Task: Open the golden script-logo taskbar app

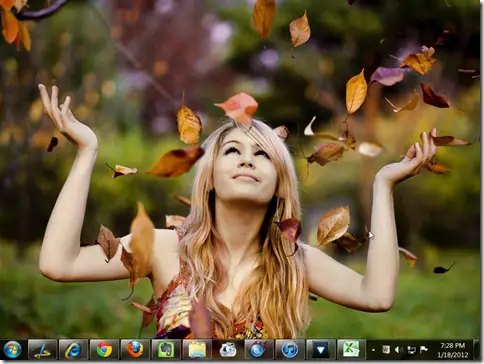Action: pos(43,350)
